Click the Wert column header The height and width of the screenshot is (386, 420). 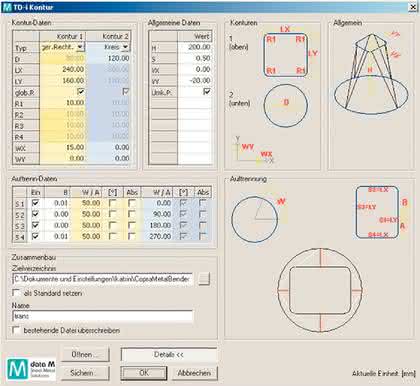tap(195, 36)
